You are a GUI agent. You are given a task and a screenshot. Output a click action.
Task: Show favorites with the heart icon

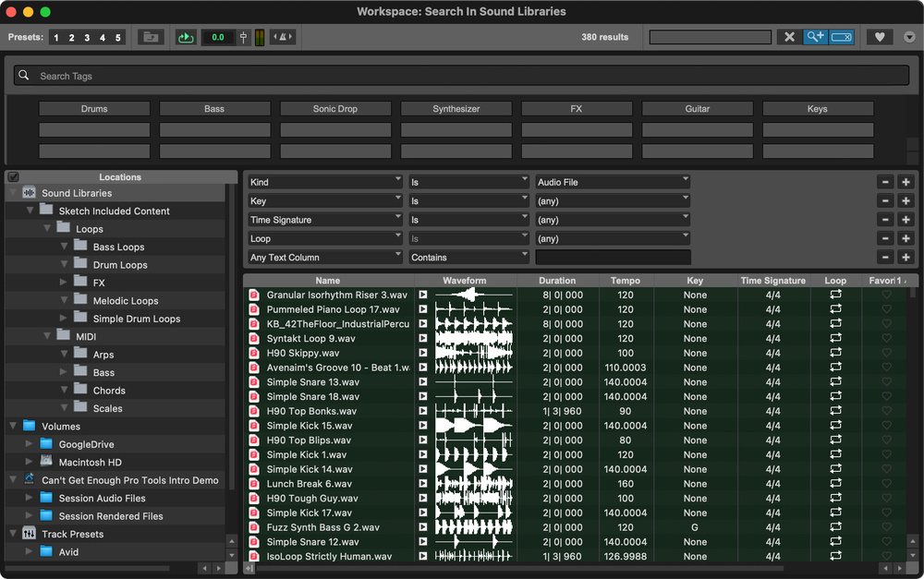[x=880, y=37]
